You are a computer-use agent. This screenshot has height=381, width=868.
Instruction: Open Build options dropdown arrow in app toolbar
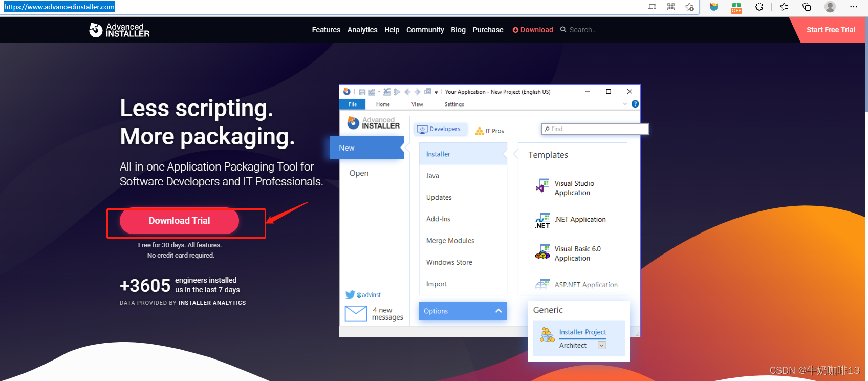[379, 92]
